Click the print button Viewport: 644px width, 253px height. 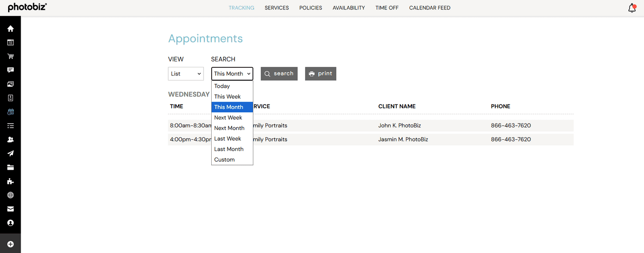click(321, 74)
